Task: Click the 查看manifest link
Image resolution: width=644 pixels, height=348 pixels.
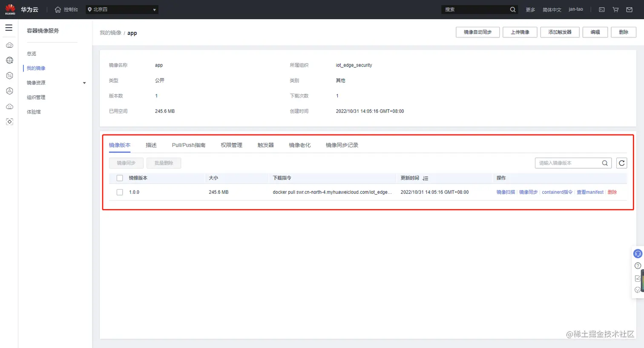Action: pos(590,192)
